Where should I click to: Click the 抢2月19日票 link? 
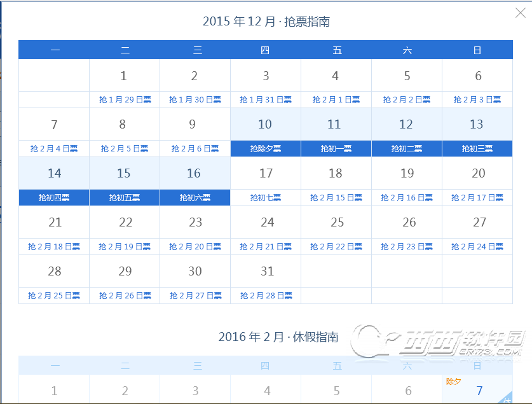coord(125,246)
